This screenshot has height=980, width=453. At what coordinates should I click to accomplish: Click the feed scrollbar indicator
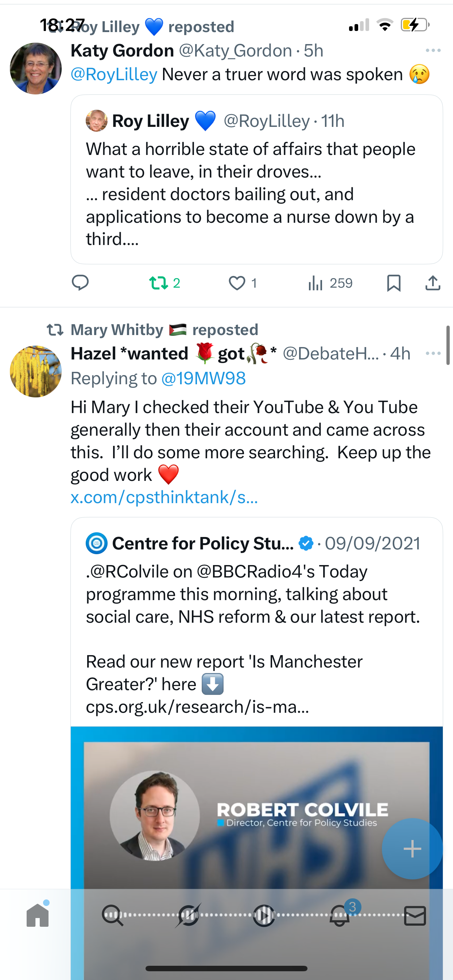(x=448, y=345)
